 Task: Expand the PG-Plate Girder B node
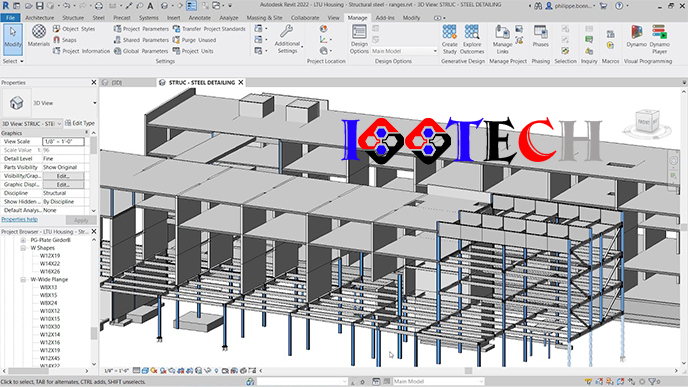23,240
